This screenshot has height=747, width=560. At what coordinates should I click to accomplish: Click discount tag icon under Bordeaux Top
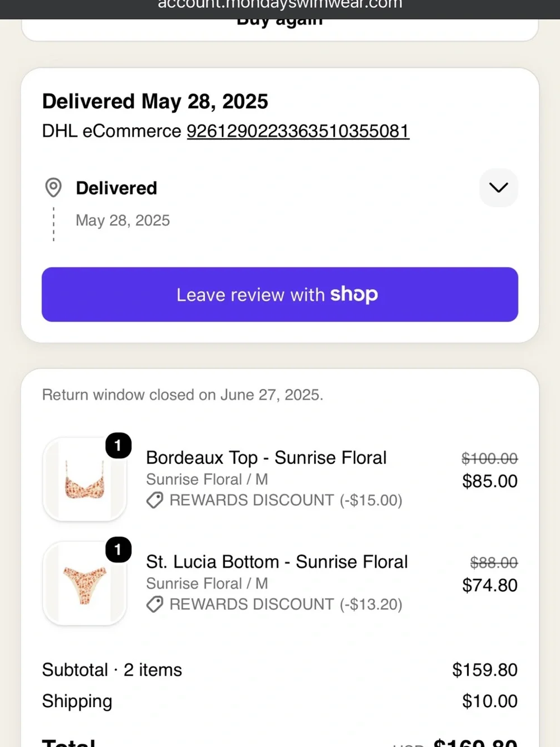click(155, 500)
